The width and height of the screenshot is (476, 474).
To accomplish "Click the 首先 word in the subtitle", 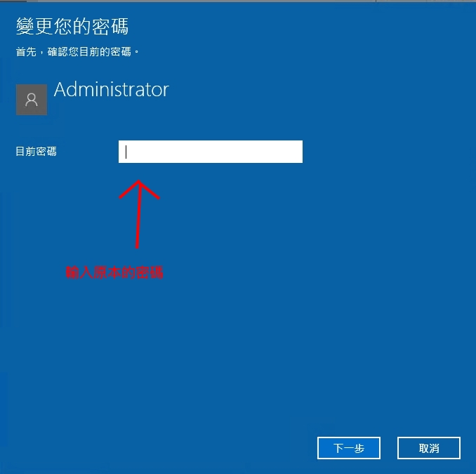I will tap(26, 52).
